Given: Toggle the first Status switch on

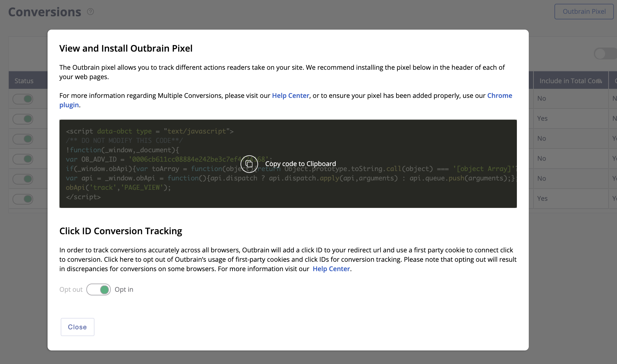Looking at the screenshot, I should point(23,99).
